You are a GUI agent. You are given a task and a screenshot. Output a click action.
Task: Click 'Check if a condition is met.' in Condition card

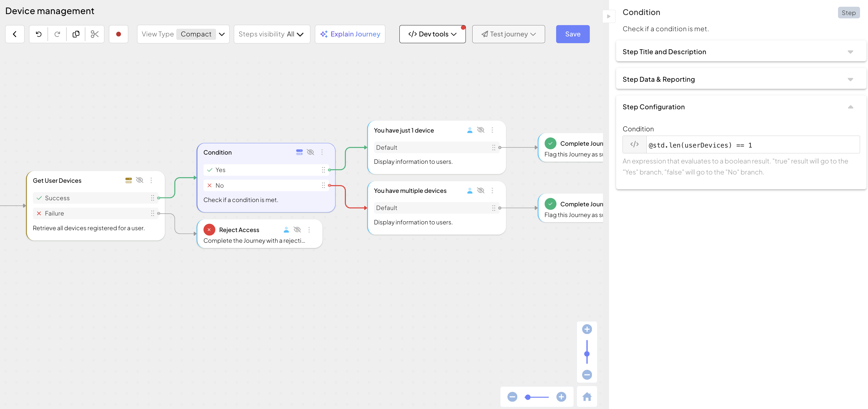click(x=241, y=200)
